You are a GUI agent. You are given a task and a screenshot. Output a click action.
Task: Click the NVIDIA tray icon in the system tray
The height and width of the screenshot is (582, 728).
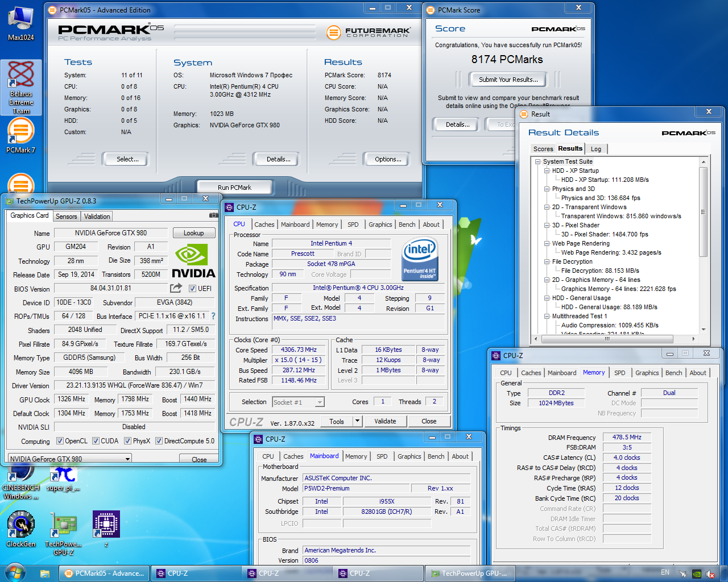coord(696,573)
